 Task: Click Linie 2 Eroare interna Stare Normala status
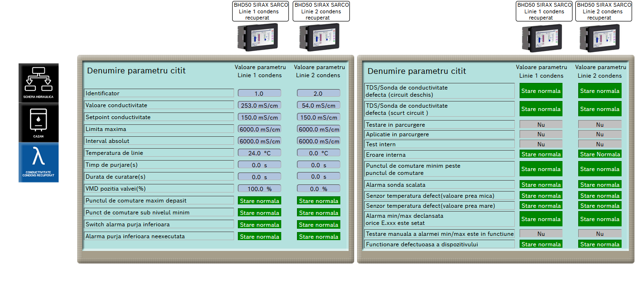coord(600,154)
